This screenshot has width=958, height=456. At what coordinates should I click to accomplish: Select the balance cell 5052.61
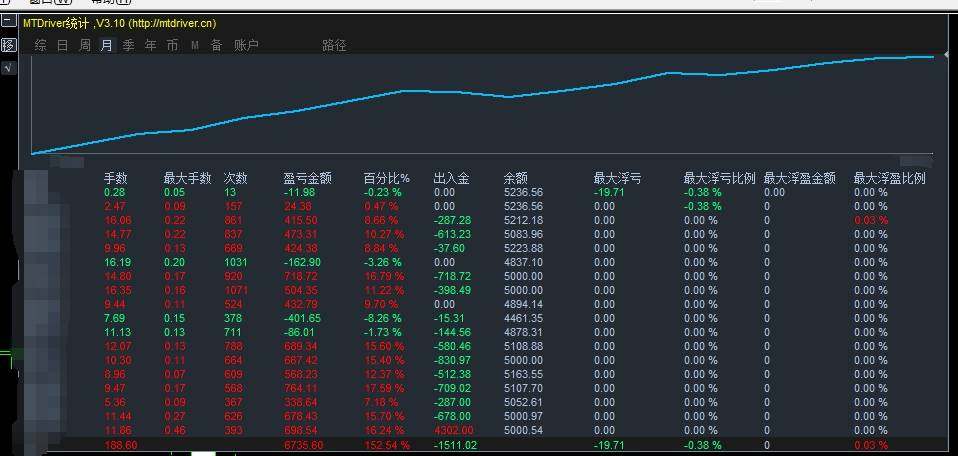point(524,402)
